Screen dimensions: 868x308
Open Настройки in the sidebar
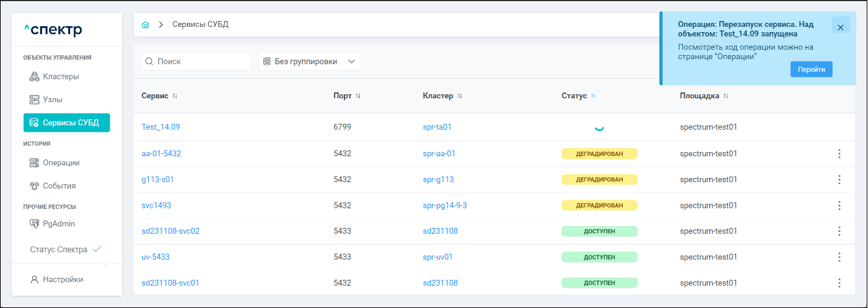(x=62, y=279)
